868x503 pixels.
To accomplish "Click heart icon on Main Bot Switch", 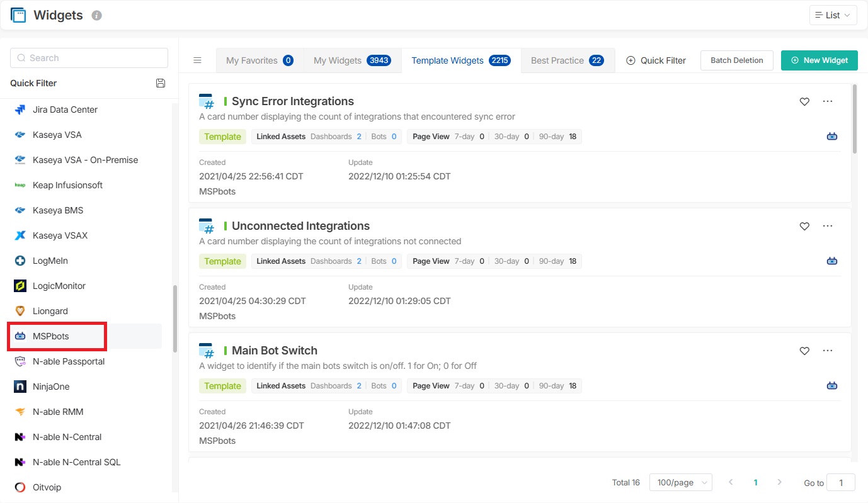I will [804, 351].
